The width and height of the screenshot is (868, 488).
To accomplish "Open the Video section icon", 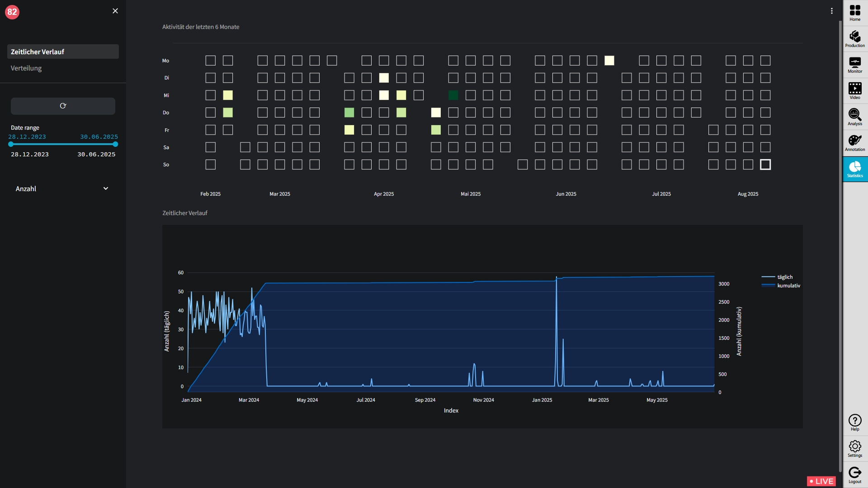I will (x=855, y=90).
